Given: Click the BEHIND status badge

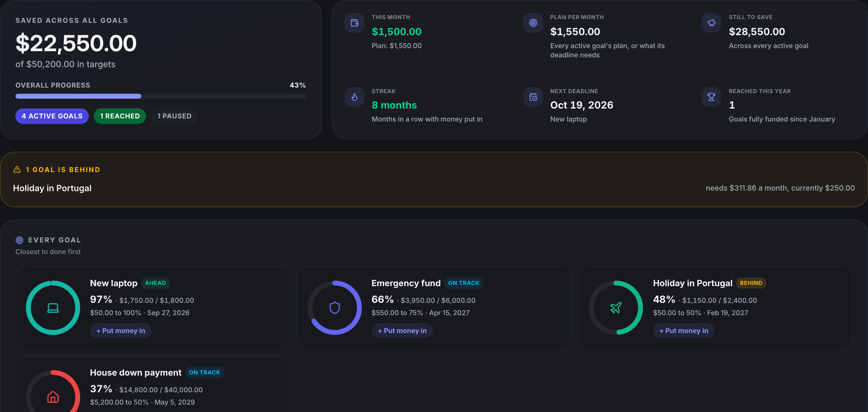Looking at the screenshot, I should [x=751, y=283].
